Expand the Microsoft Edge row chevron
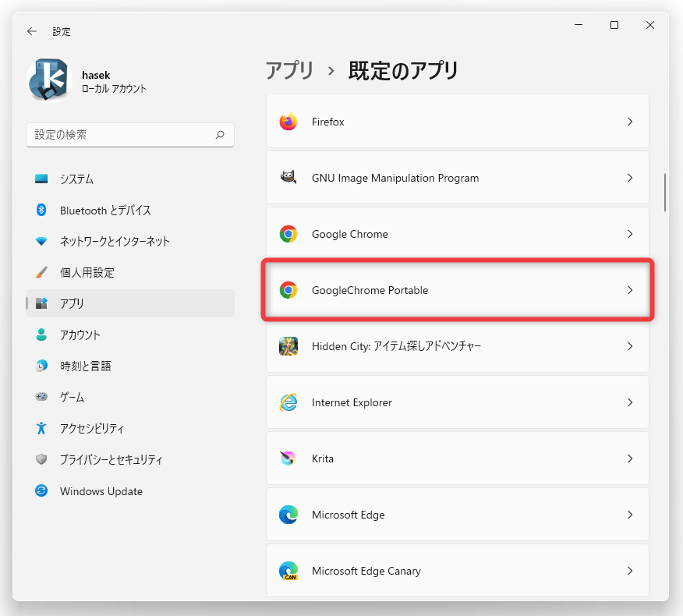This screenshot has width=683, height=616. tap(630, 515)
